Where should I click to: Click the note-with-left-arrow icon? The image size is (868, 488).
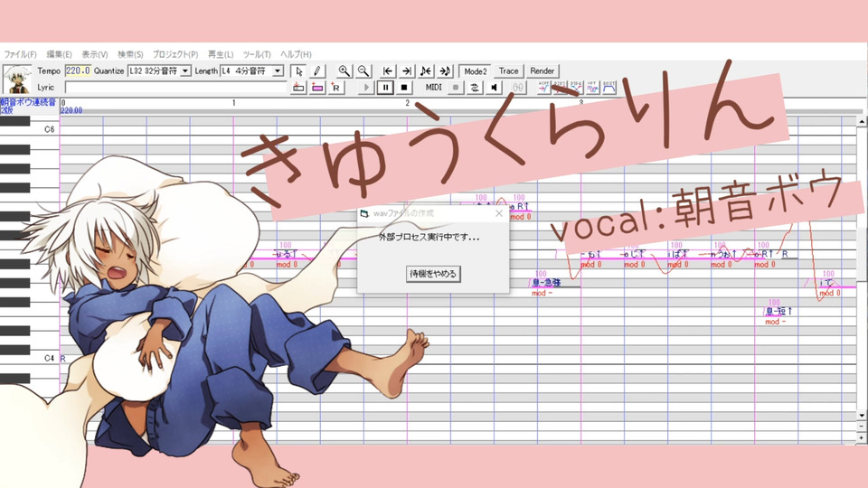click(425, 70)
